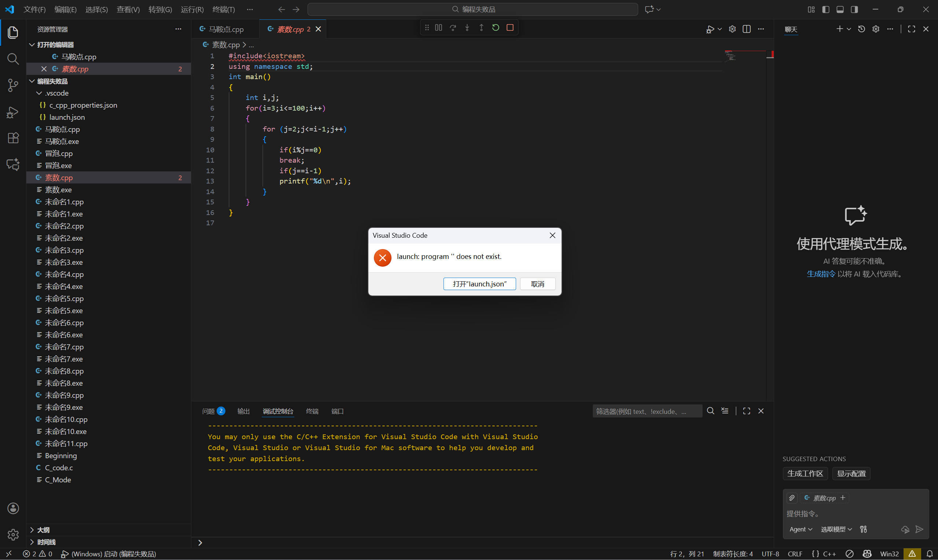Open Source Control view icon
The width and height of the screenshot is (938, 560).
[13, 85]
